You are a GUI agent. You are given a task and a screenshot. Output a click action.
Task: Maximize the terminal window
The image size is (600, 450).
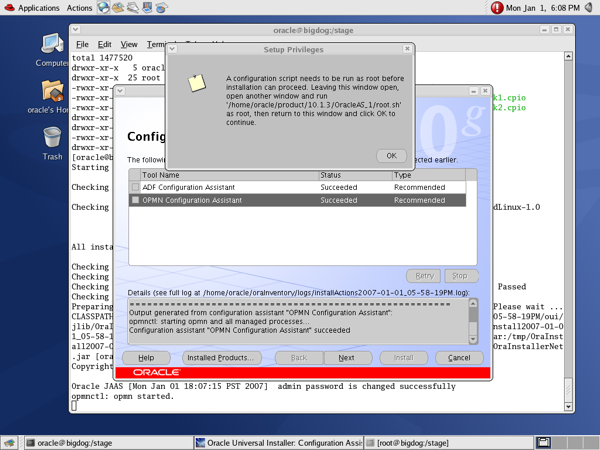pos(556,29)
